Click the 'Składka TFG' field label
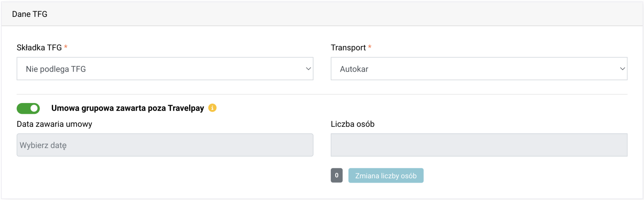The image size is (644, 200). [39, 47]
